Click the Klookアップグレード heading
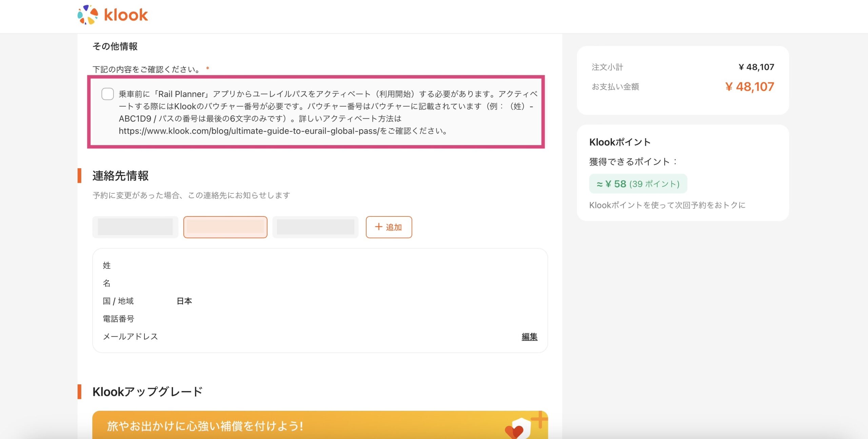 click(x=147, y=392)
